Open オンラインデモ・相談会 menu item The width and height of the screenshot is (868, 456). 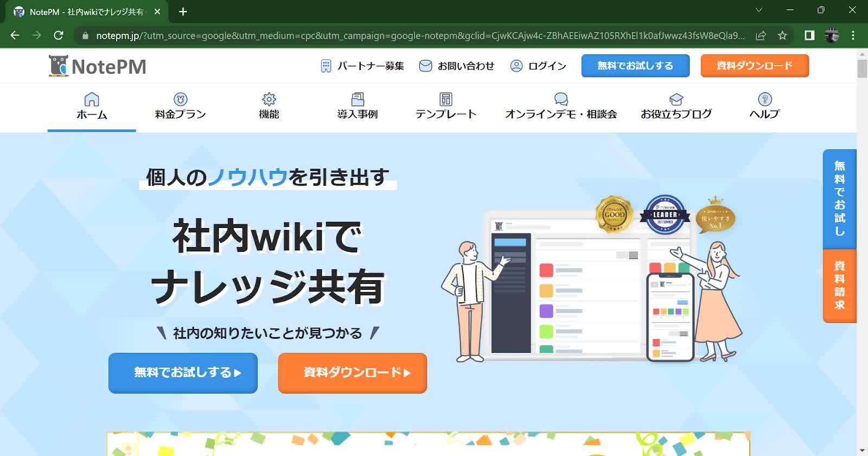(x=561, y=115)
